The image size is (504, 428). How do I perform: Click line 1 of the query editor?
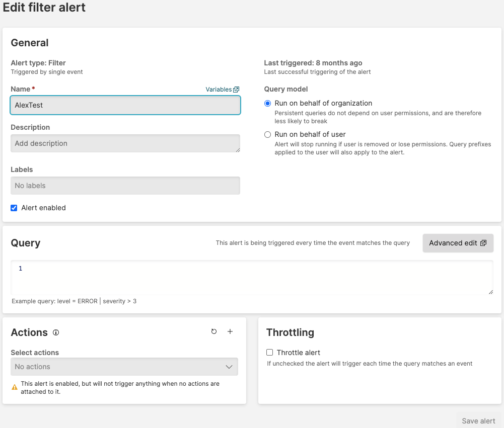[x=252, y=269]
